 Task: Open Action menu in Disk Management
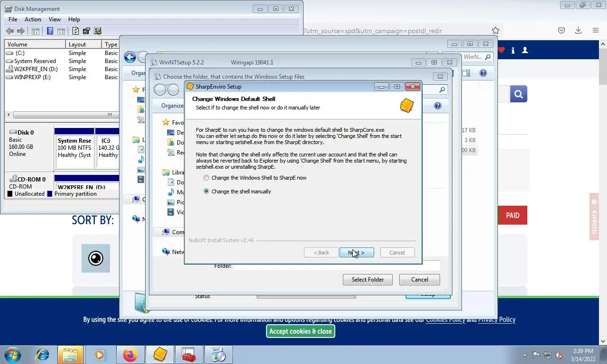[33, 19]
